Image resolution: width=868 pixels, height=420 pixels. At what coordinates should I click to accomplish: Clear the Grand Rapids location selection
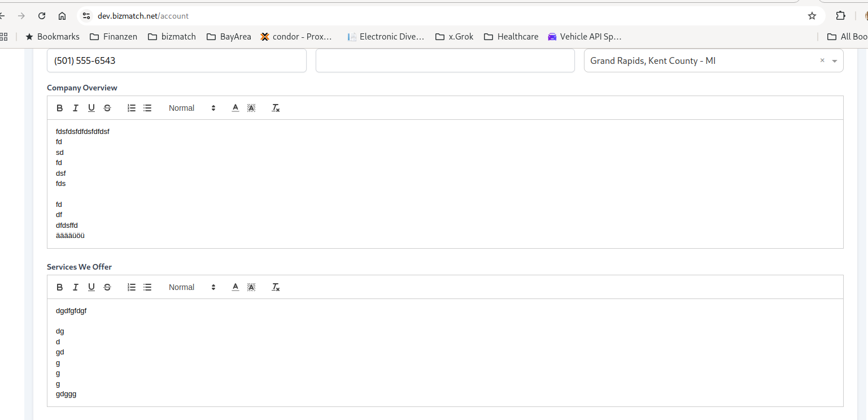tap(822, 60)
